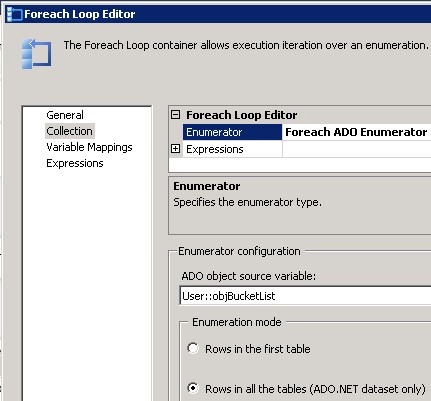Select the Enumerator property row
Viewport: 431px width, 401px height.
232,132
